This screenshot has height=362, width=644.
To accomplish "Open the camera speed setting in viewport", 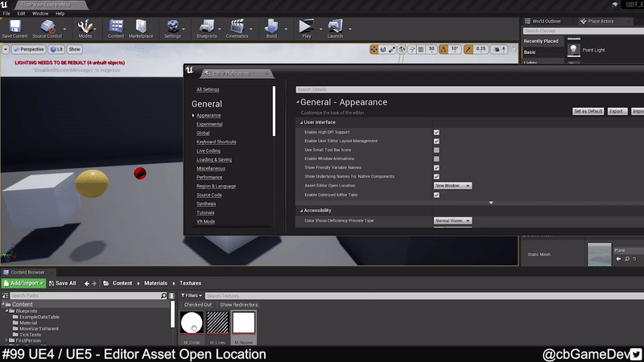I will [499, 49].
